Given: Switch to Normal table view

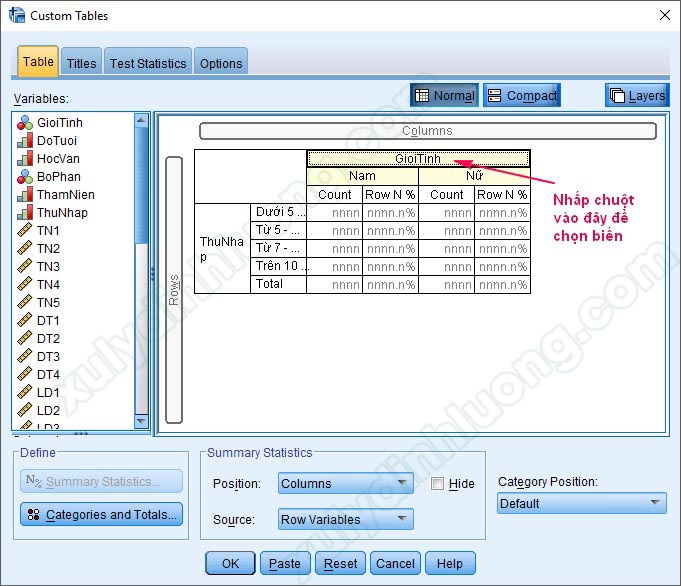Looking at the screenshot, I should pos(444,95).
